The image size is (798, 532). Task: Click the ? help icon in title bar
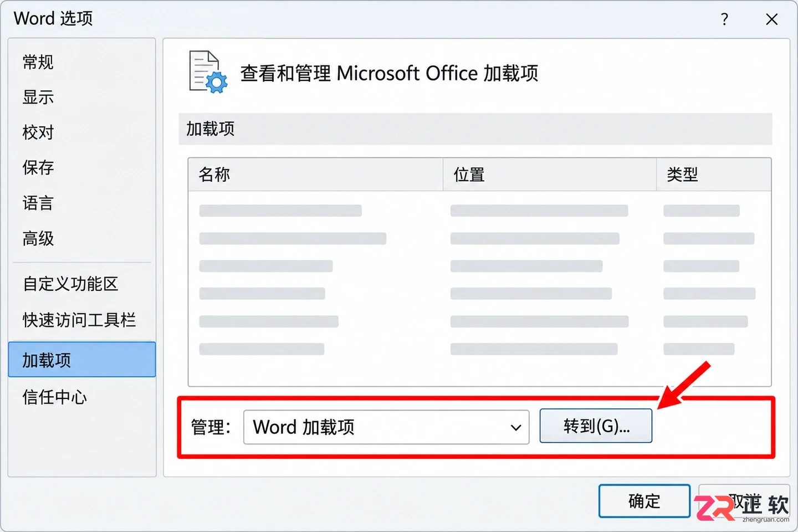(724, 19)
